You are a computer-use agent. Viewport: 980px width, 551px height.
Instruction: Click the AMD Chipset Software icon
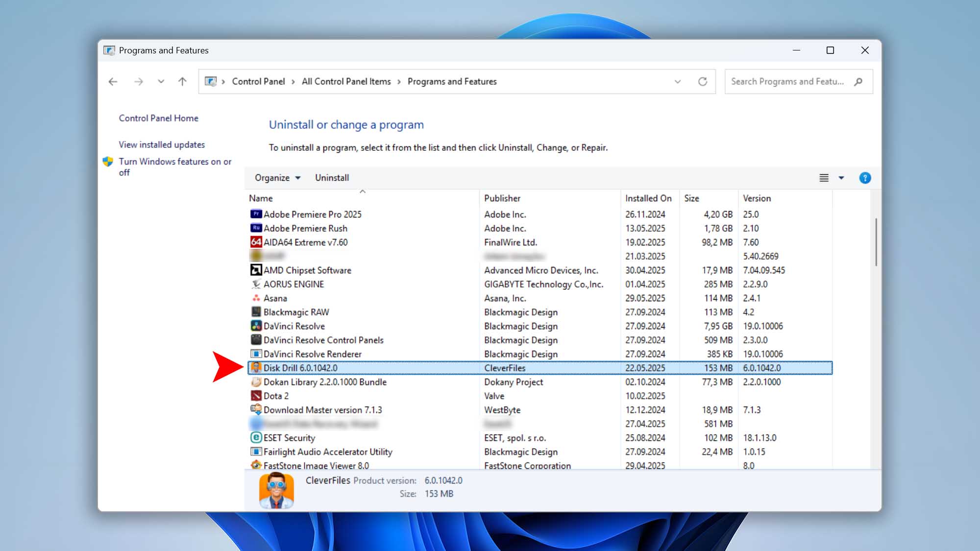click(x=256, y=270)
